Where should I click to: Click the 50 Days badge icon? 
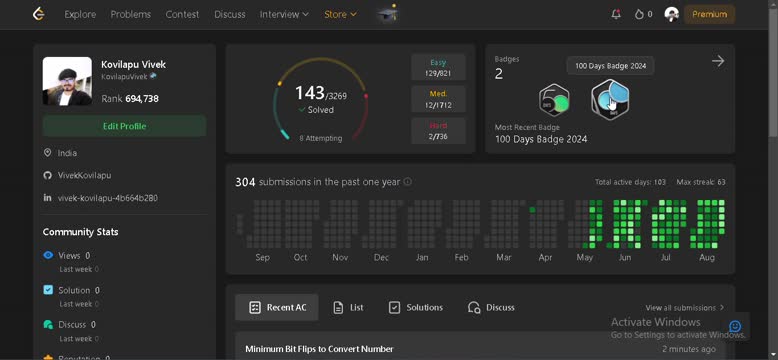tap(554, 100)
